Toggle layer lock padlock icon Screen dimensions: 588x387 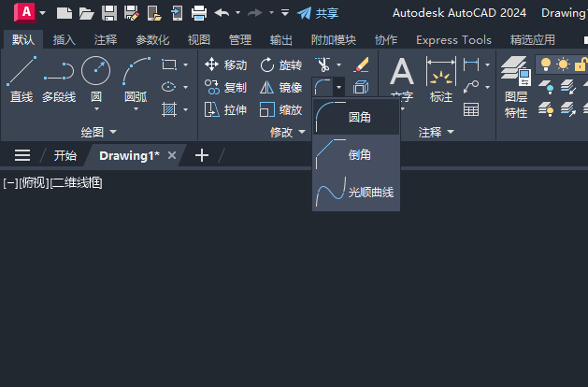pyautogui.click(x=581, y=64)
